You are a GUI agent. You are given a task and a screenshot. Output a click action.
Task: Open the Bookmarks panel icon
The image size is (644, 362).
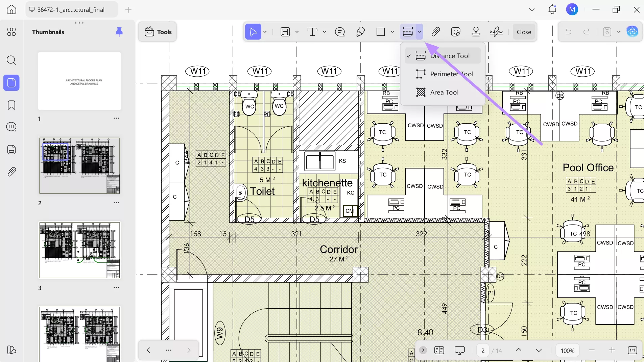pos(11,105)
